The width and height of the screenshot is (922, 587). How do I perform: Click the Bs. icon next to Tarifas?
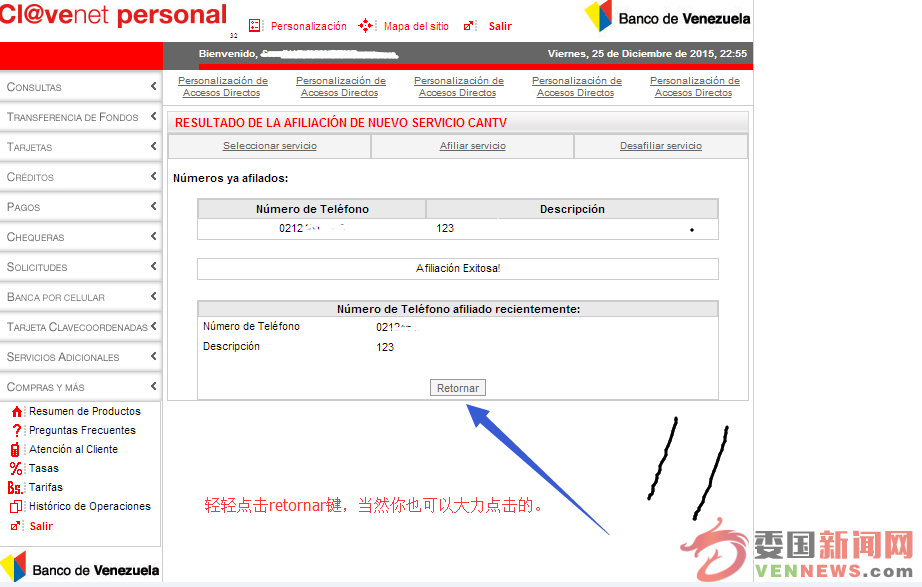click(15, 488)
